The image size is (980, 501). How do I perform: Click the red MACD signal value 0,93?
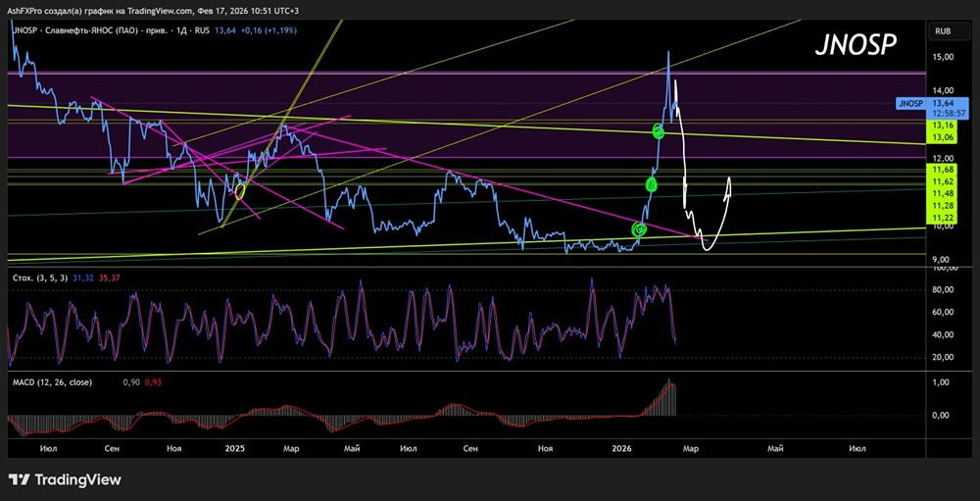point(153,381)
